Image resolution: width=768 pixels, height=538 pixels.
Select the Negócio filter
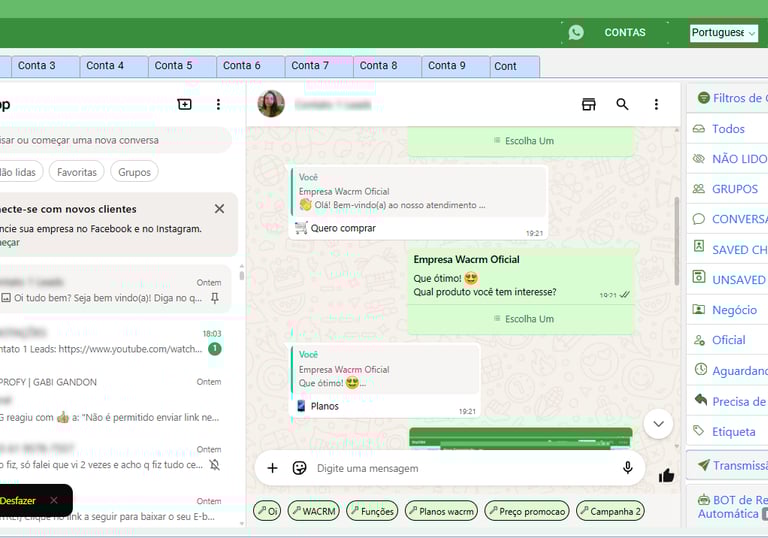pos(728,310)
